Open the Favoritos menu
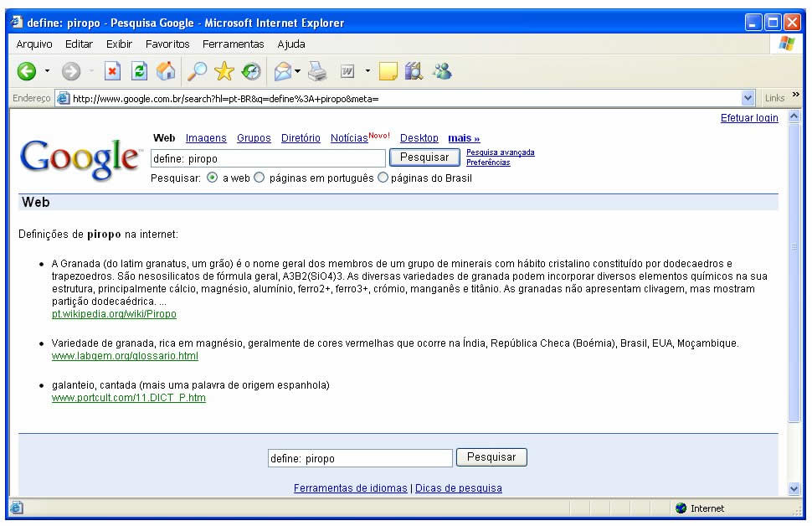The image size is (812, 526). (167, 44)
